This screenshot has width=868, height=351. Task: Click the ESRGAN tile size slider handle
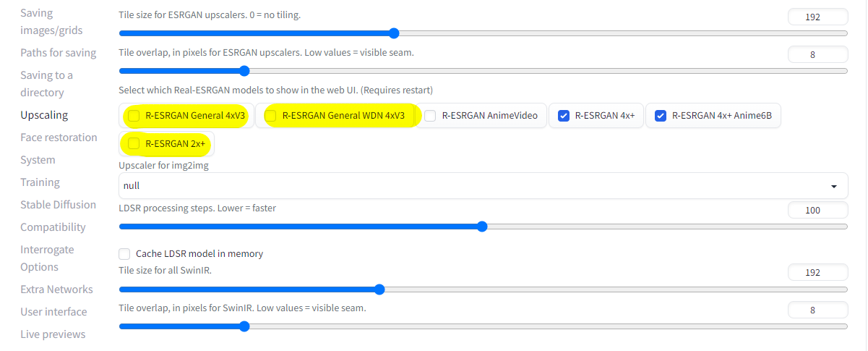(x=394, y=33)
